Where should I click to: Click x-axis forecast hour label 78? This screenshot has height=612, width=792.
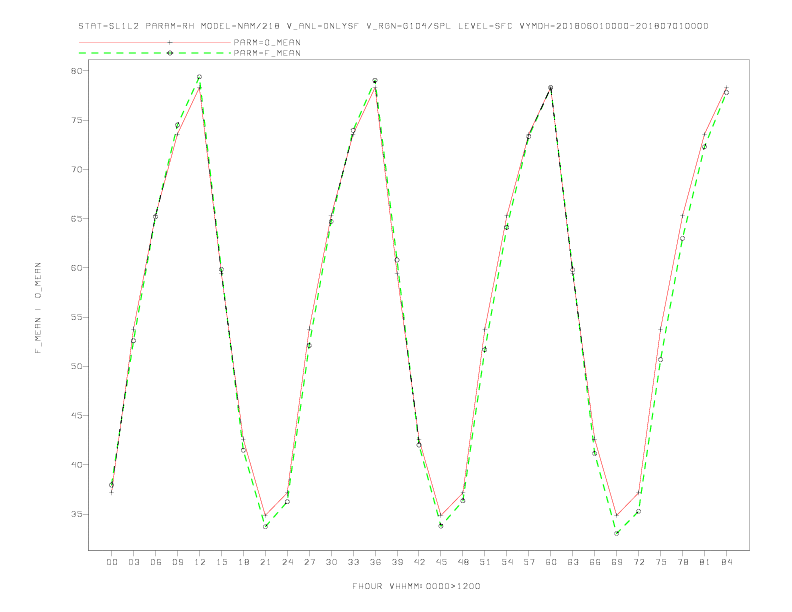[x=683, y=562]
